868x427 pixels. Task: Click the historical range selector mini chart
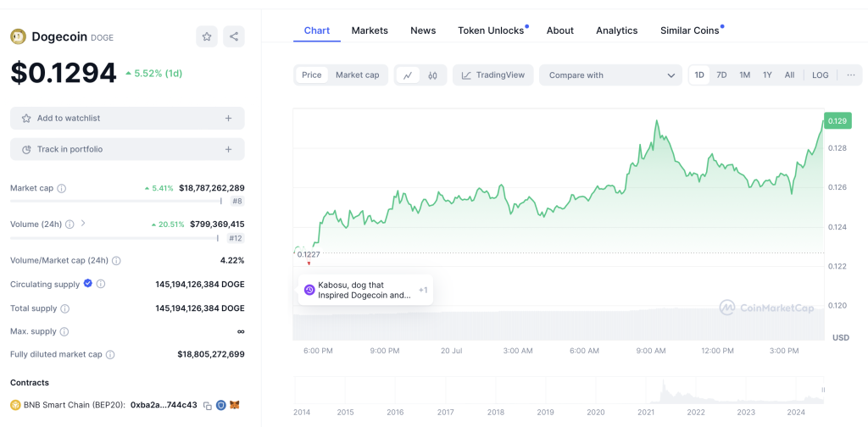click(559, 391)
